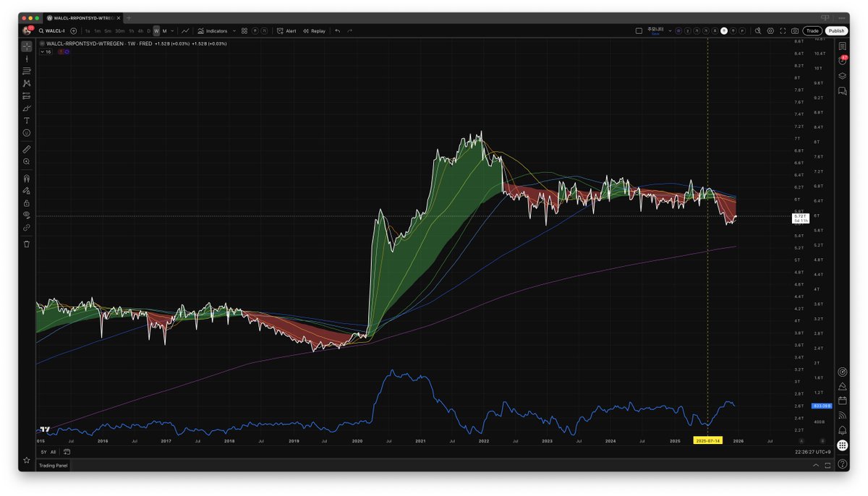Viewport: 868px width, 496px height.
Task: Open chart settings gear icon
Action: 770,31
